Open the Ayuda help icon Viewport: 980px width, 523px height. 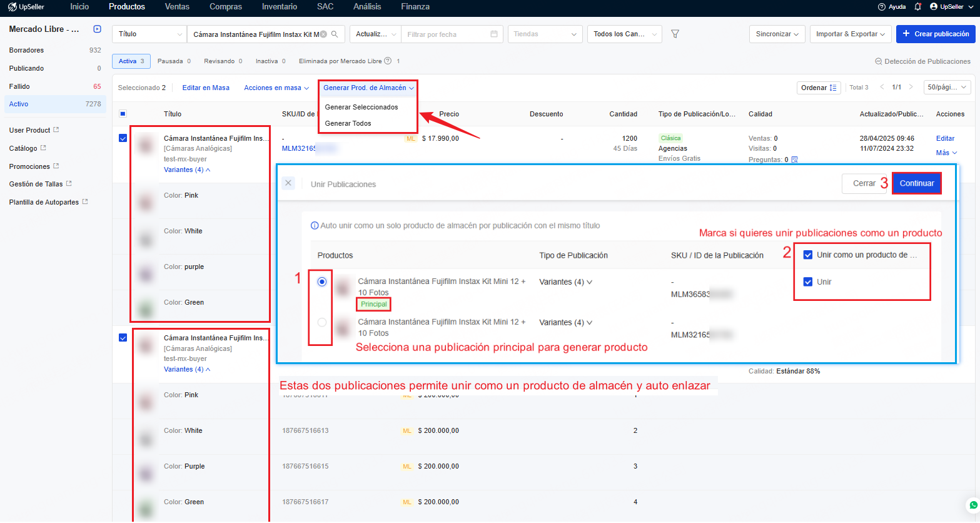point(882,7)
